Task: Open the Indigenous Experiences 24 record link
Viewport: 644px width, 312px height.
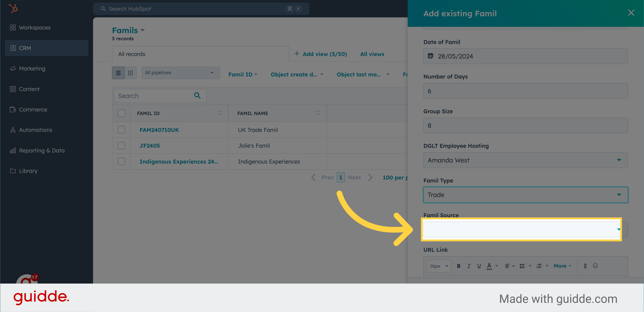Action: tap(179, 161)
